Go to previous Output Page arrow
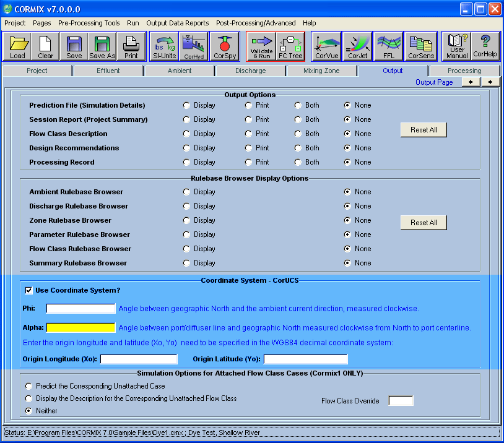 pyautogui.click(x=471, y=82)
